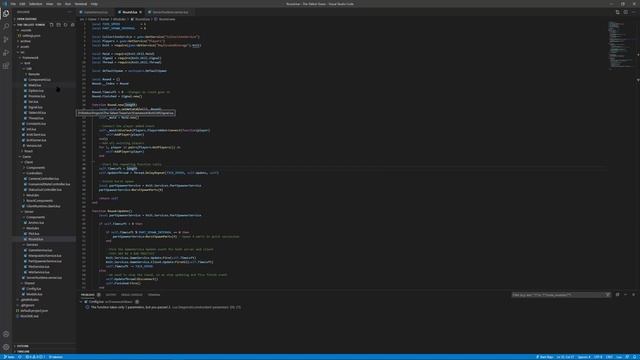Click the Ln, Col cursor position indicator
This screenshot has width=640, height=360.
click(x=565, y=357)
